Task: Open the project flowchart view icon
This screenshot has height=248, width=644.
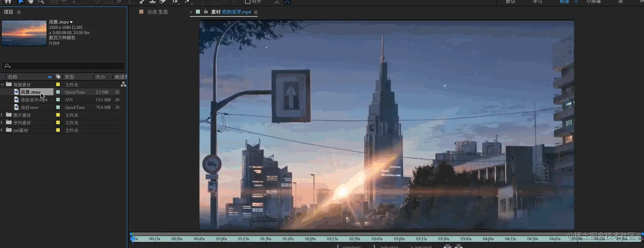Action: [124, 85]
